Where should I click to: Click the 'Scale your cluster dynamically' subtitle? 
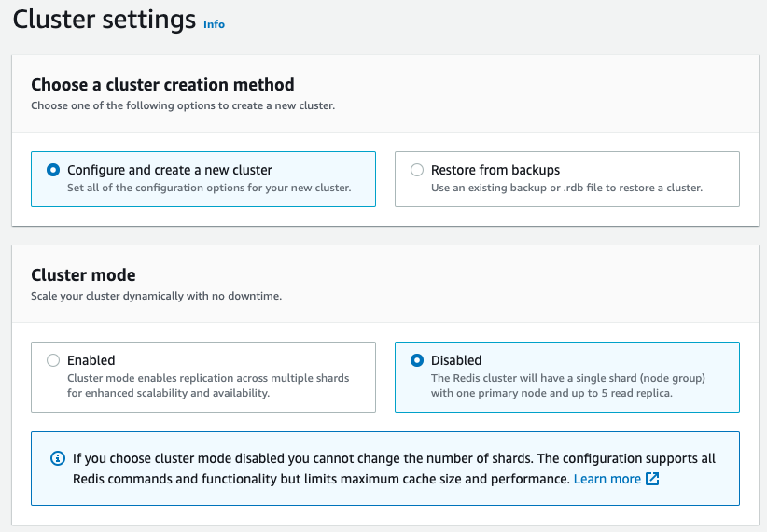pyautogui.click(x=156, y=296)
